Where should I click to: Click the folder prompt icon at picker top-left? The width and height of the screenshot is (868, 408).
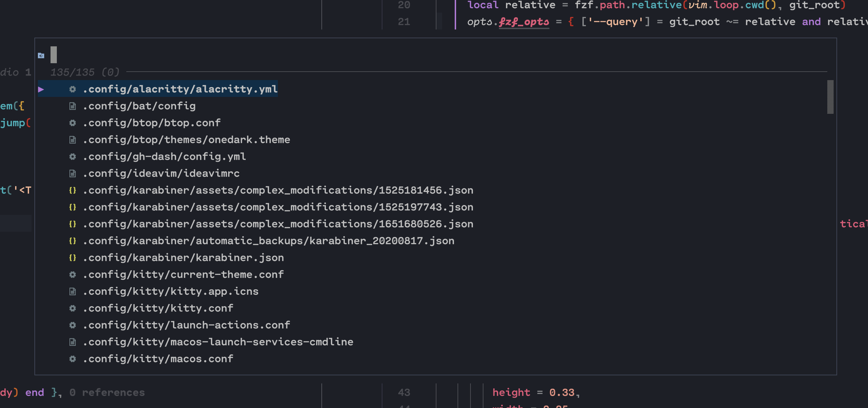click(41, 55)
